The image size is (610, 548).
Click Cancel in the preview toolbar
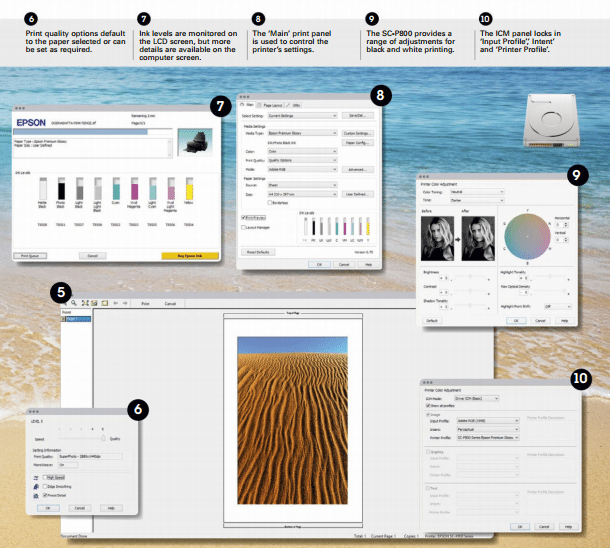point(170,303)
